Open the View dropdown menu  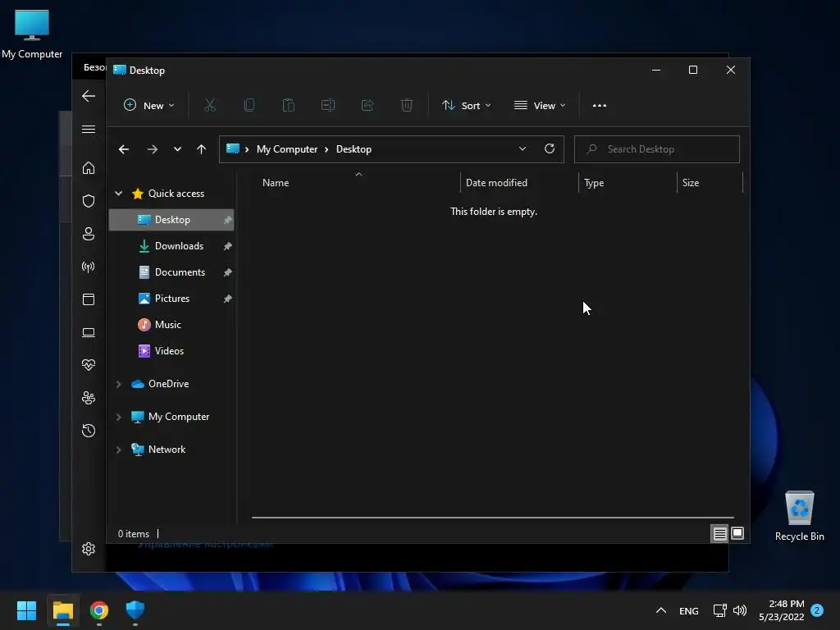click(x=540, y=106)
